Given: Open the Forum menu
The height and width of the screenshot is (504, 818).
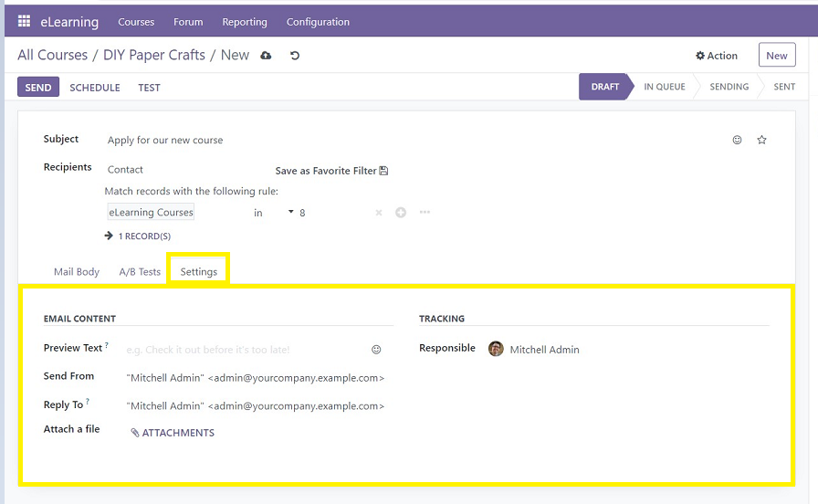Looking at the screenshot, I should (188, 22).
